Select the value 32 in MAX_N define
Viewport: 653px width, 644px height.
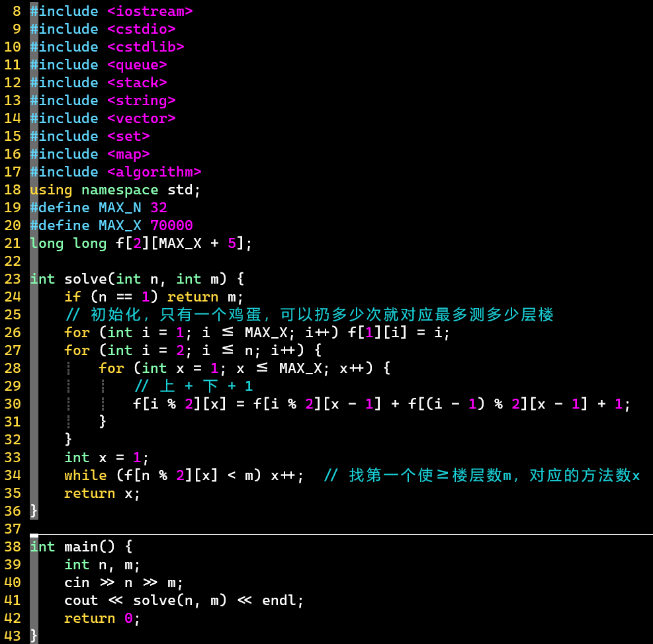click(x=158, y=208)
